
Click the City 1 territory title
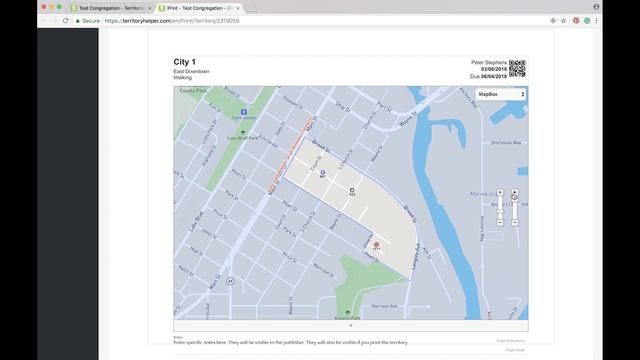coord(184,62)
